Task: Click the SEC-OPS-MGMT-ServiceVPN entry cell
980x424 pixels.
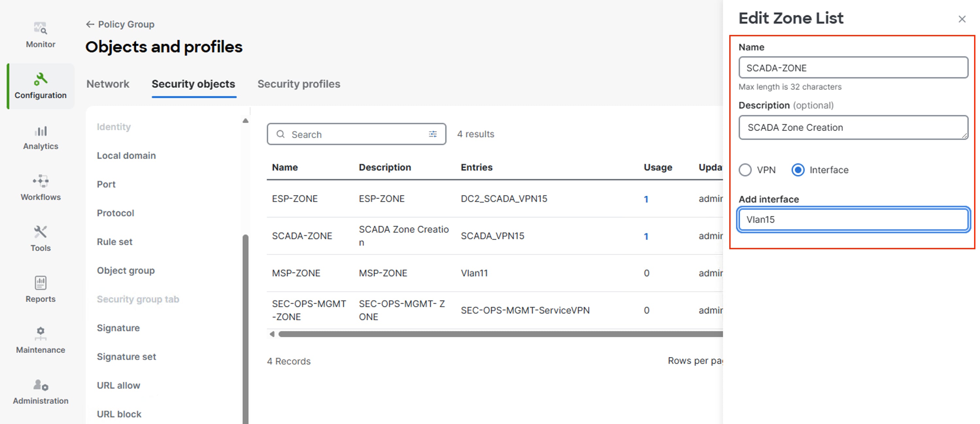Action: pyautogui.click(x=525, y=310)
